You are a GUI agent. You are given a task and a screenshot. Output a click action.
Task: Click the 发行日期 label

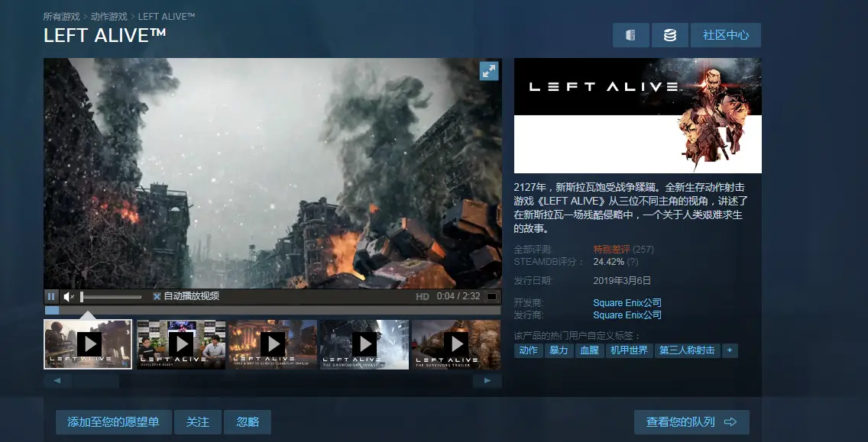pyautogui.click(x=533, y=280)
